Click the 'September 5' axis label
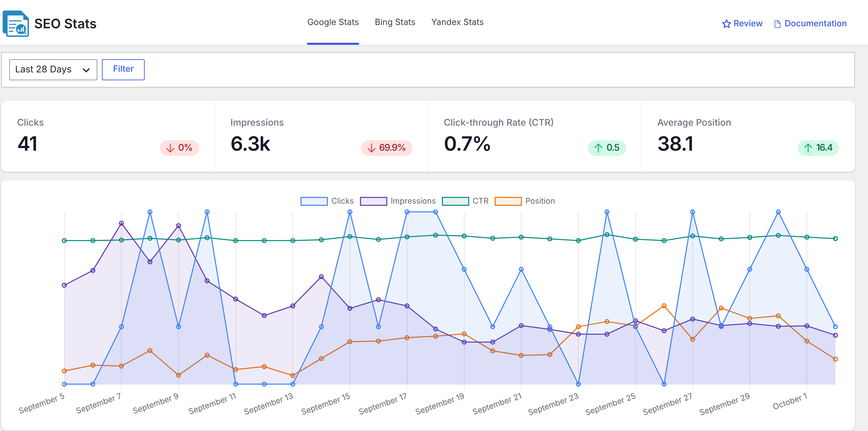 pyautogui.click(x=41, y=403)
